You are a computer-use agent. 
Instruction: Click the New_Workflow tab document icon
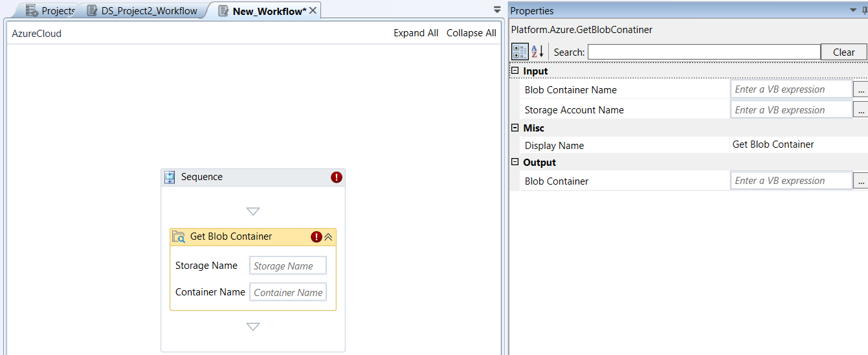[x=223, y=10]
